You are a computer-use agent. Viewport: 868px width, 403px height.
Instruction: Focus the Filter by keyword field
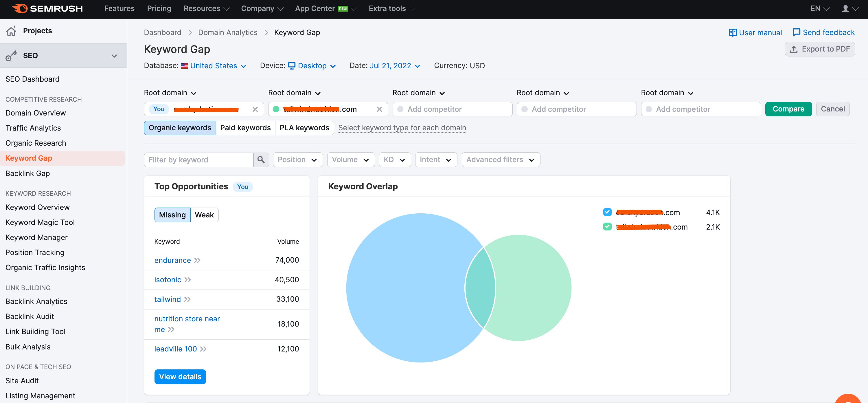click(199, 160)
